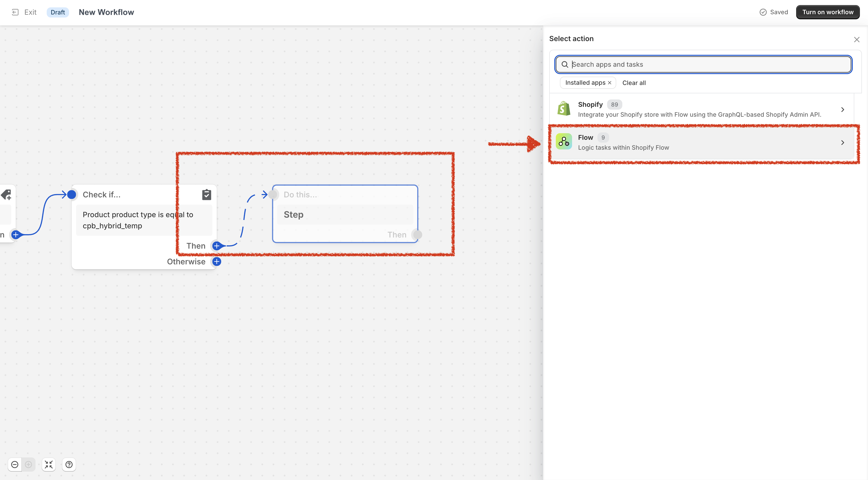
Task: Click the Saved checkmark icon
Action: tap(763, 12)
